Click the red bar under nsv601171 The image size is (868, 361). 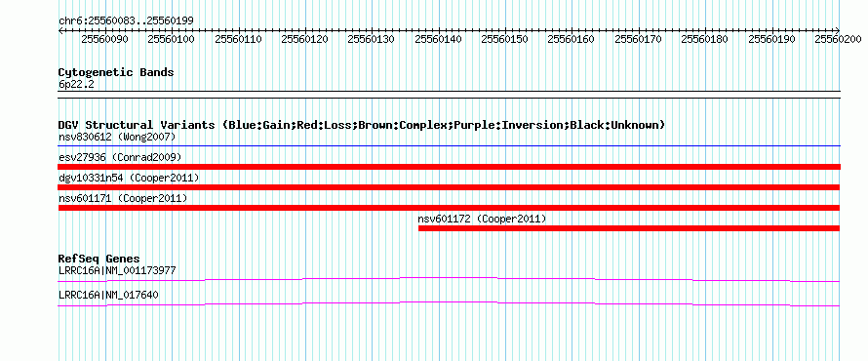pos(449,208)
